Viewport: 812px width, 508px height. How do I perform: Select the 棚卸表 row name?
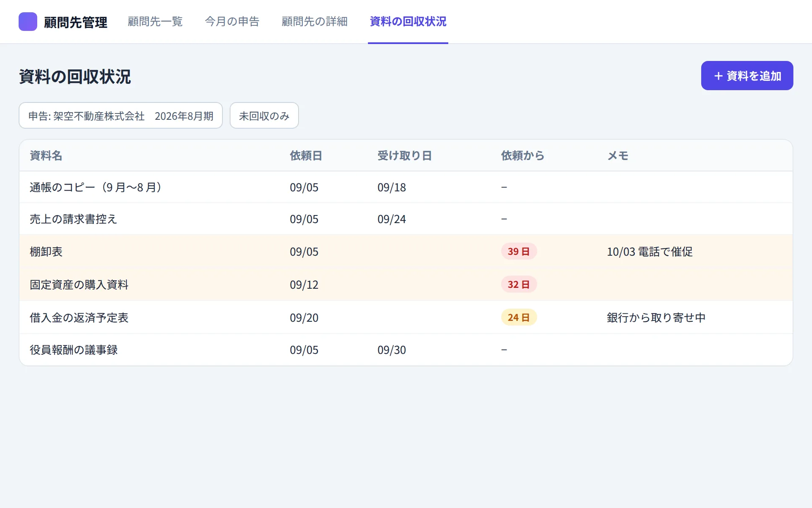pos(46,252)
